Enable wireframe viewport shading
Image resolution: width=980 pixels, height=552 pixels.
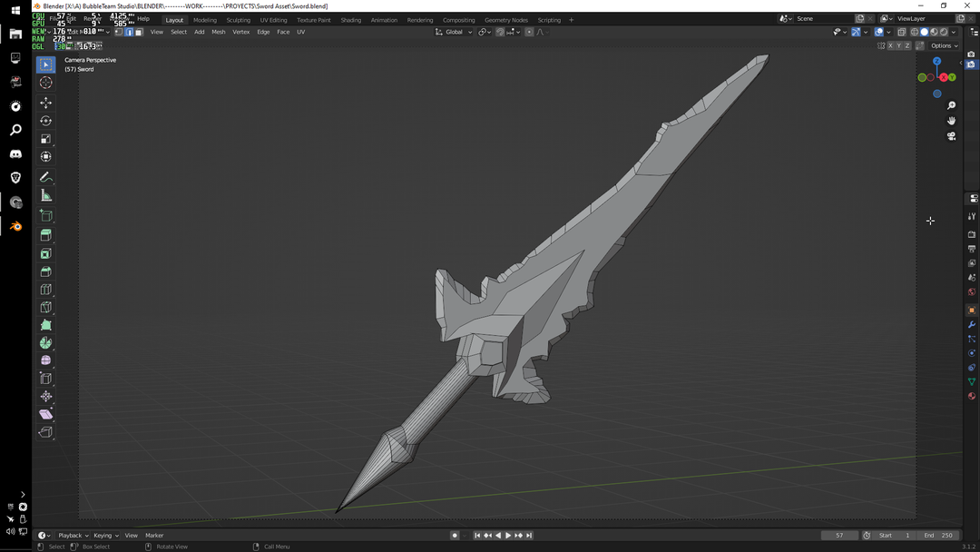(x=915, y=31)
